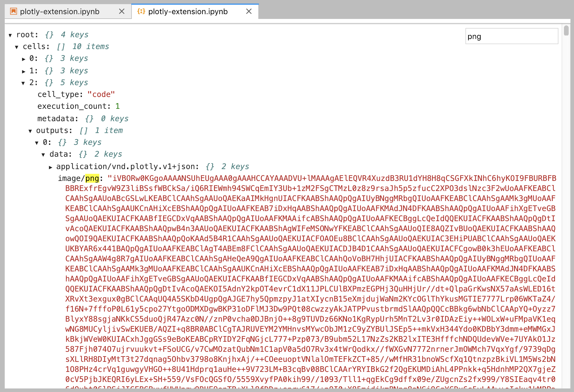Image resolution: width=574 pixels, height=392 pixels.
Task: Collapse the outputs array
Action: [30, 131]
